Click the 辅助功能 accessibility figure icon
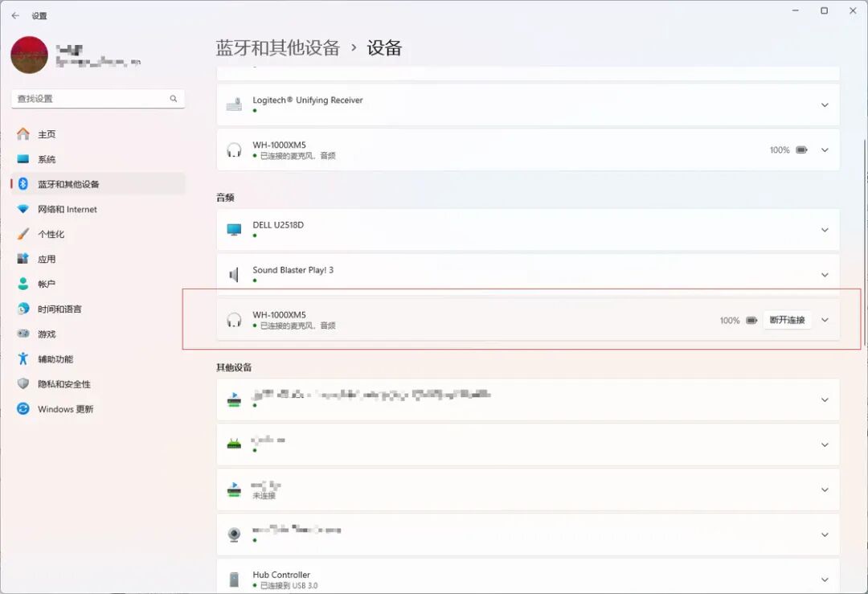This screenshot has width=868, height=594. click(x=23, y=358)
